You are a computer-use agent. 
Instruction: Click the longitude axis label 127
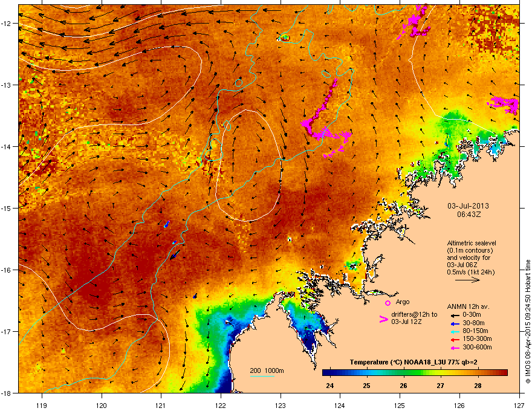click(519, 405)
